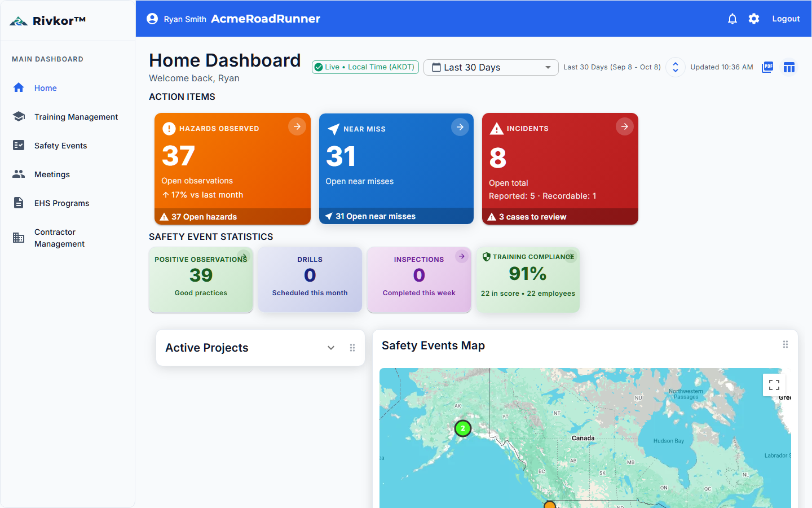812x508 pixels.
Task: Click the Logout button
Action: [786, 19]
